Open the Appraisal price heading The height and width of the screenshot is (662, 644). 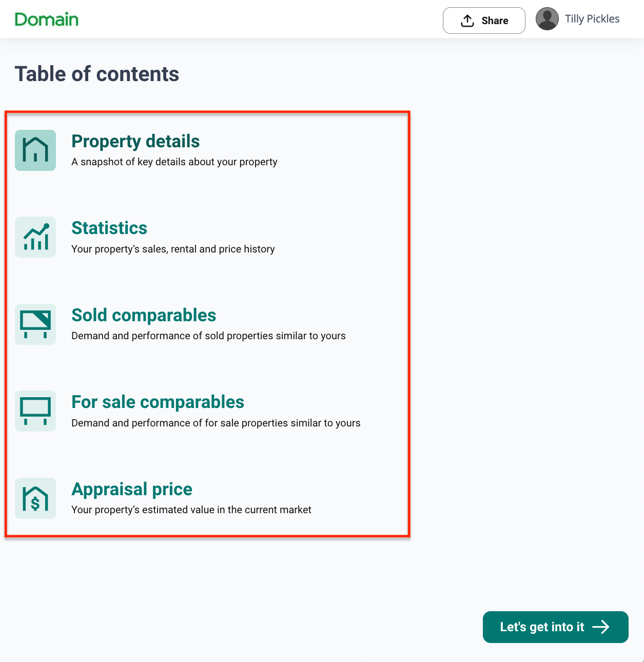[x=132, y=489]
